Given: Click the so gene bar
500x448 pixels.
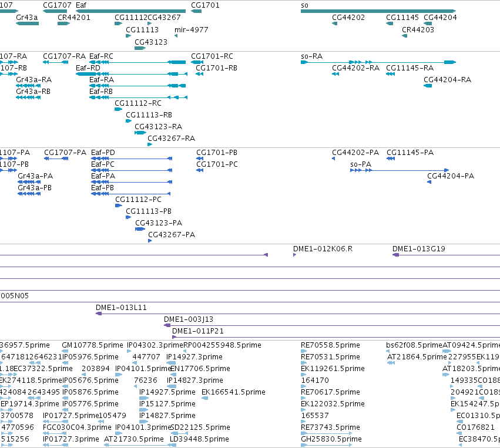Looking at the screenshot, I should (x=378, y=11).
